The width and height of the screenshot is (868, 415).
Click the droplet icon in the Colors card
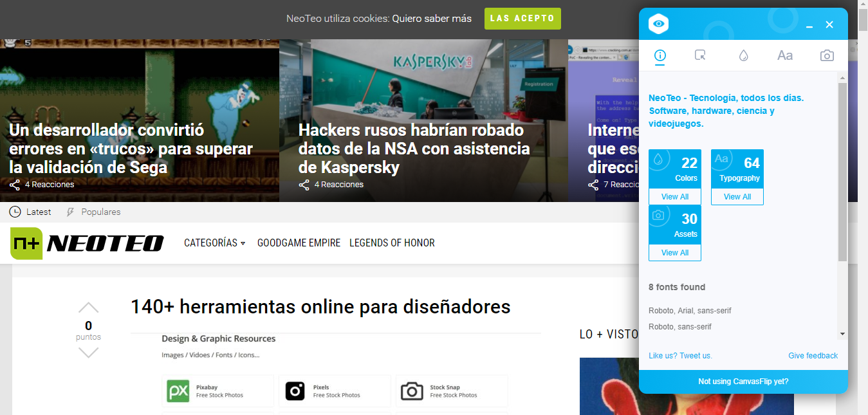pos(658,159)
